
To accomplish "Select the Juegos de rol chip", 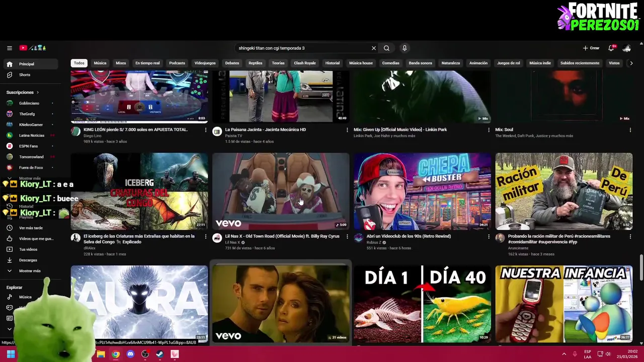I will click(509, 63).
